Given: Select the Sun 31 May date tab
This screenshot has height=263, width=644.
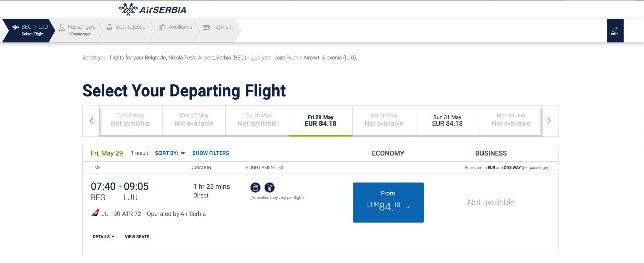Looking at the screenshot, I should pos(447,120).
